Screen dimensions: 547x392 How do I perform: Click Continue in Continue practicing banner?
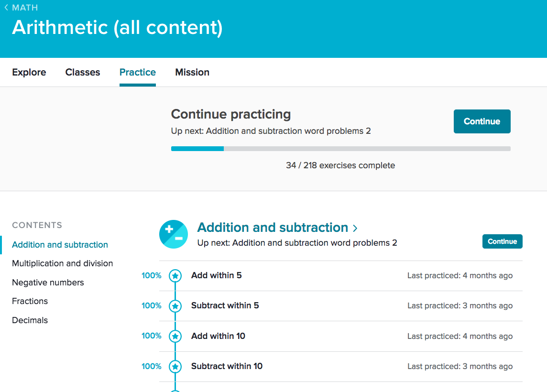coord(482,121)
